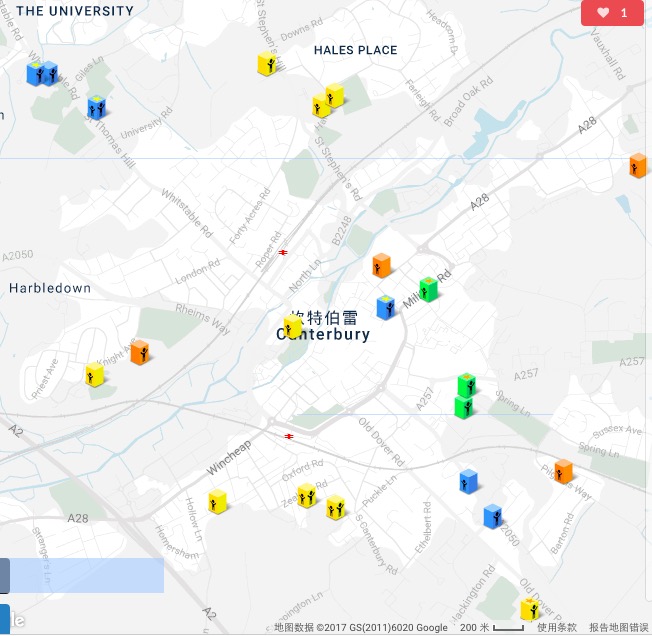
Task: Select upper green starred marker near Spring Ln
Action: 467,385
